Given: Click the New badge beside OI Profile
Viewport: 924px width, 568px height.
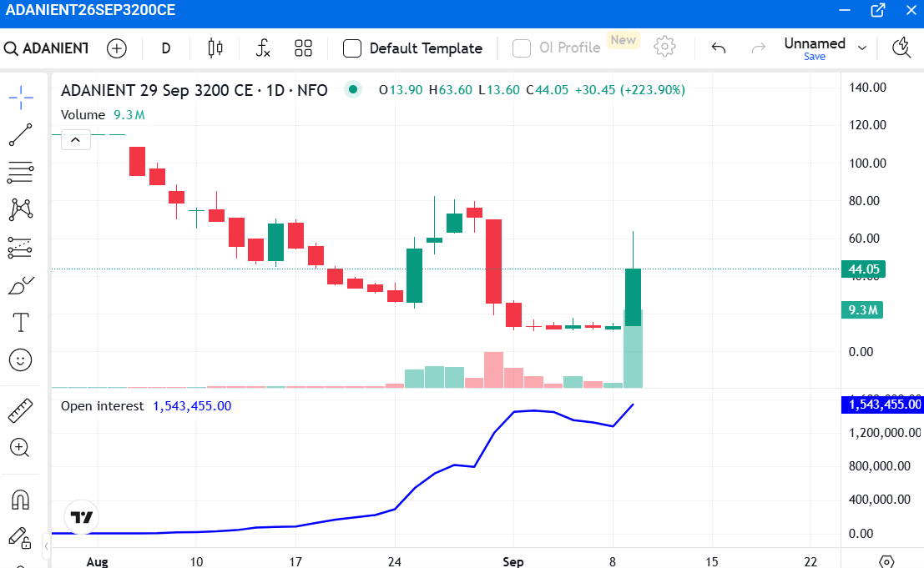Looking at the screenshot, I should click(623, 40).
